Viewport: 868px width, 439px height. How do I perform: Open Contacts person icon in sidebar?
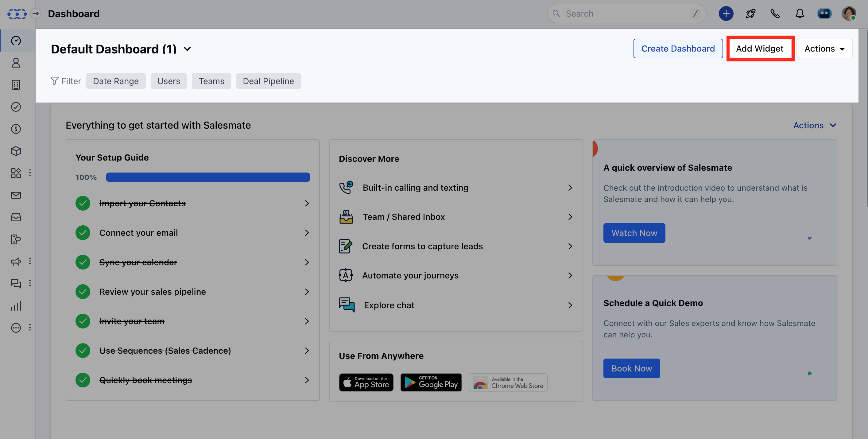(x=16, y=63)
